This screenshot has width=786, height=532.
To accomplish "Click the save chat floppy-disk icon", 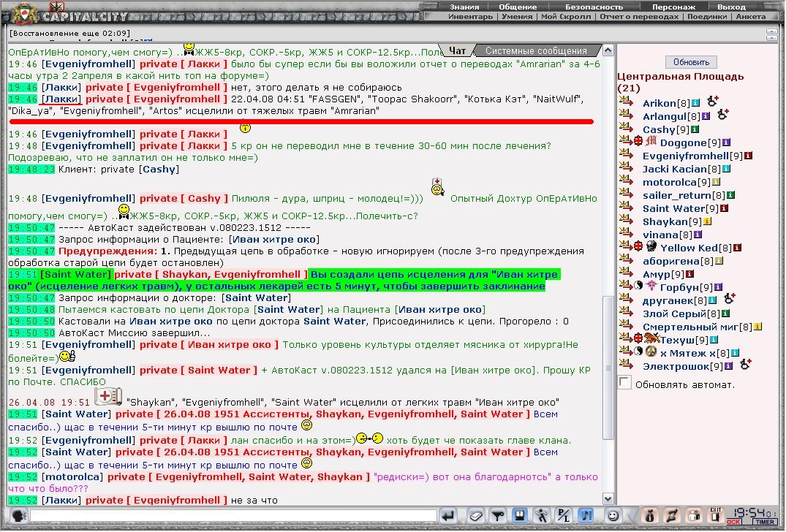I will point(520,515).
